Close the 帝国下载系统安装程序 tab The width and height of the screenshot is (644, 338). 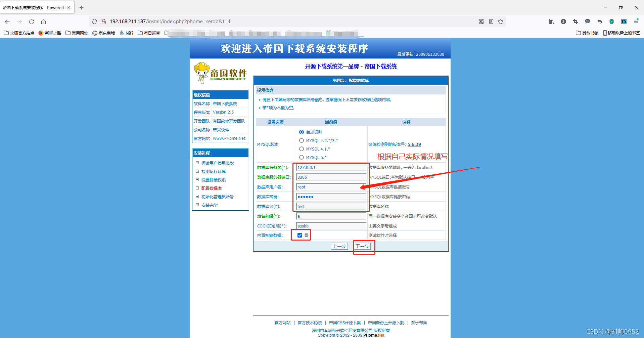coord(69,7)
